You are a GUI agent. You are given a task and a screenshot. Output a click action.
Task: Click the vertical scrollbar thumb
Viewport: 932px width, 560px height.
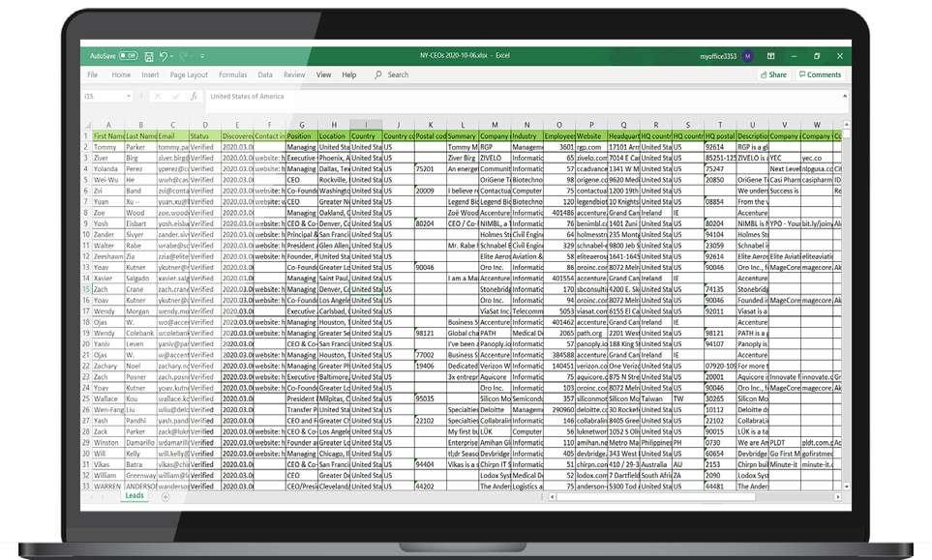point(847,134)
